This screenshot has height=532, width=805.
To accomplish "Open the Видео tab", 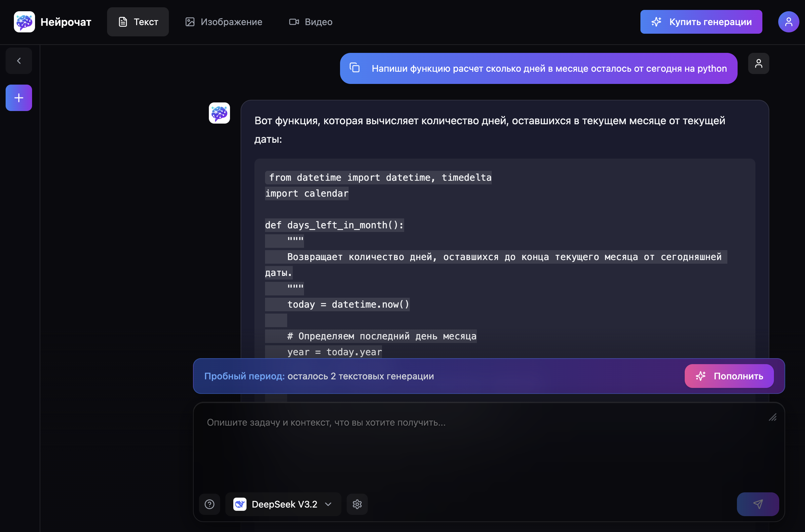I will pyautogui.click(x=310, y=22).
